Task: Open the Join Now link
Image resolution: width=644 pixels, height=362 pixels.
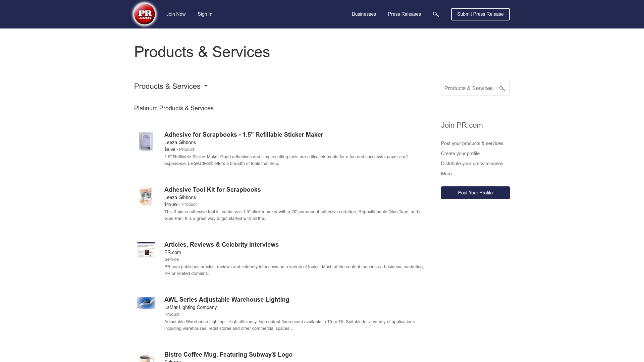Action: point(176,14)
